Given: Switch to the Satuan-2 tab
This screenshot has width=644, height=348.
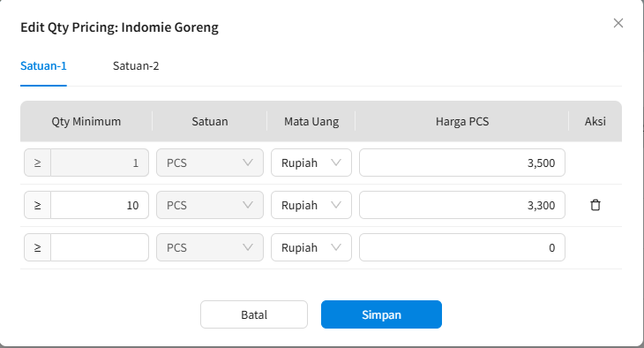Looking at the screenshot, I should 136,66.
